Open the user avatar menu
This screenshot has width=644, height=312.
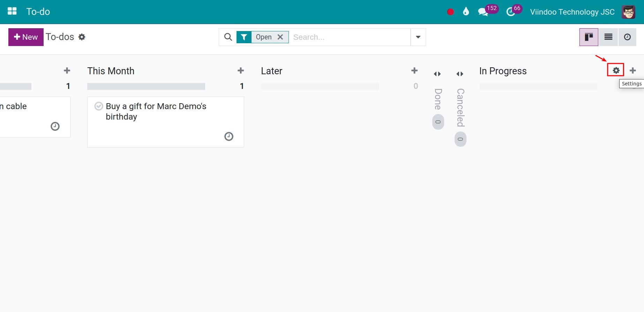coord(628,12)
